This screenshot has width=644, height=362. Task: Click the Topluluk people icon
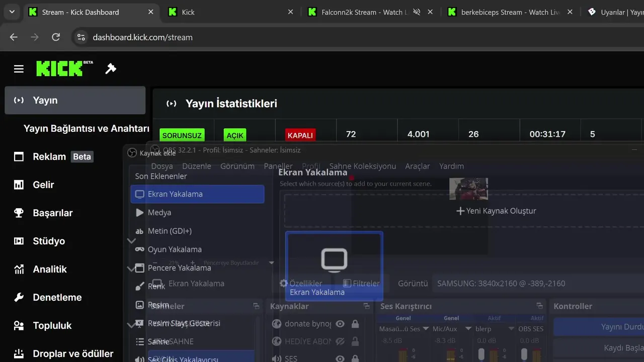click(19, 326)
